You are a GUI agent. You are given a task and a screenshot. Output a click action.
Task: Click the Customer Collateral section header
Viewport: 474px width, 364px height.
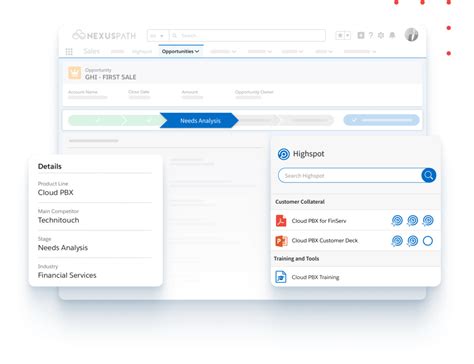pos(300,202)
